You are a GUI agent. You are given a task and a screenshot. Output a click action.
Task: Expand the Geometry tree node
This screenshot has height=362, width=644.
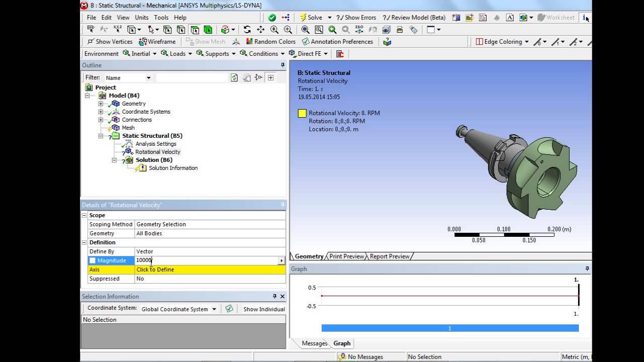101,104
